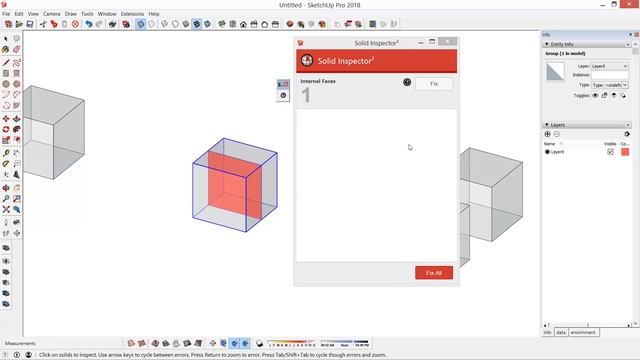Select the Rotate tool
Viewport: 640px width, 360px height.
[6, 129]
